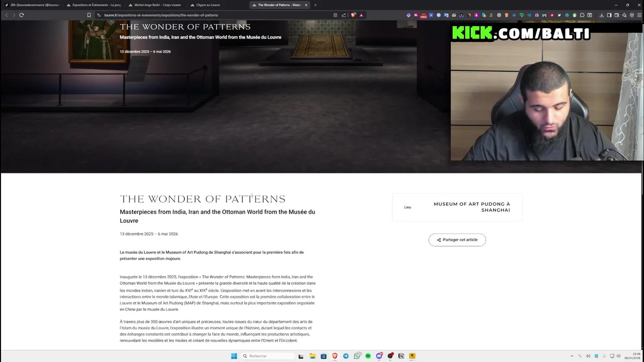Open the Brave Wallet icon

tap(616, 15)
